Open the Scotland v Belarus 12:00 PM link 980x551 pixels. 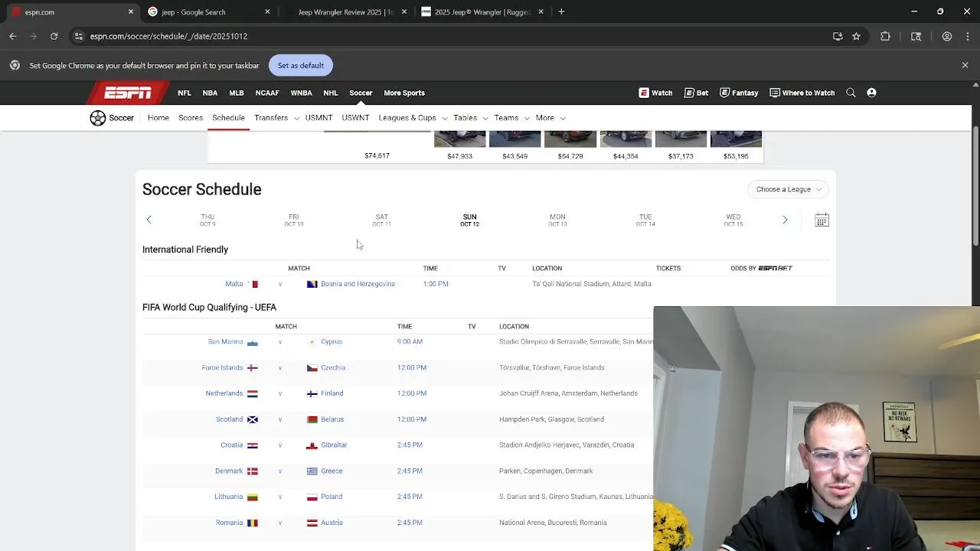(412, 419)
